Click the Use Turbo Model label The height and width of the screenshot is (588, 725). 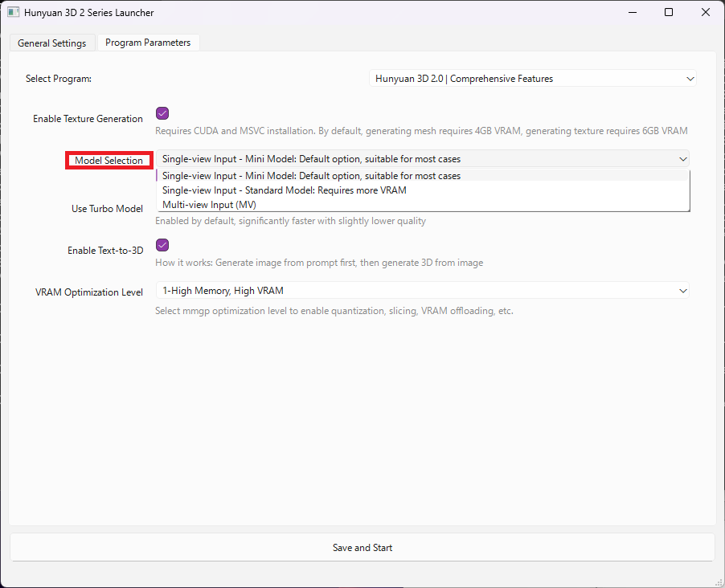107,209
